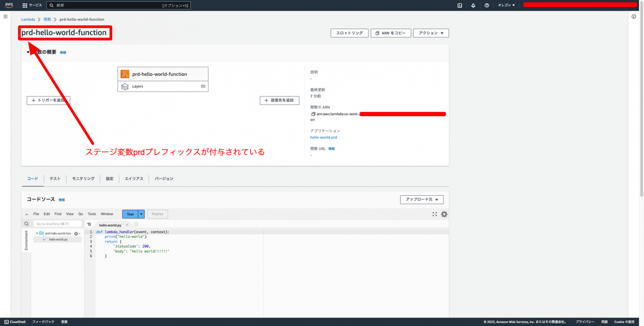Screen dimensions: 644x326
Task: Open the アクション dropdown menu
Action: (431, 33)
